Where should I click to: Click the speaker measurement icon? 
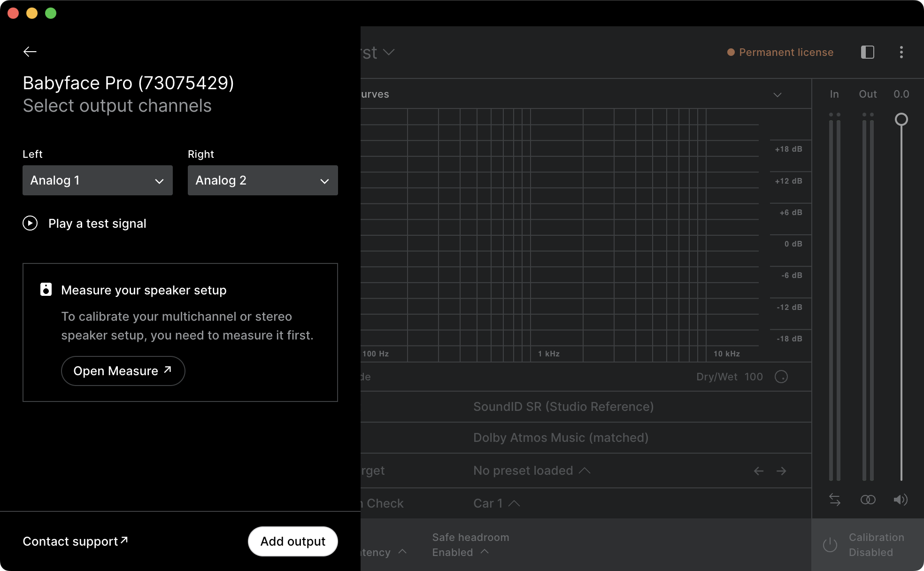click(46, 289)
